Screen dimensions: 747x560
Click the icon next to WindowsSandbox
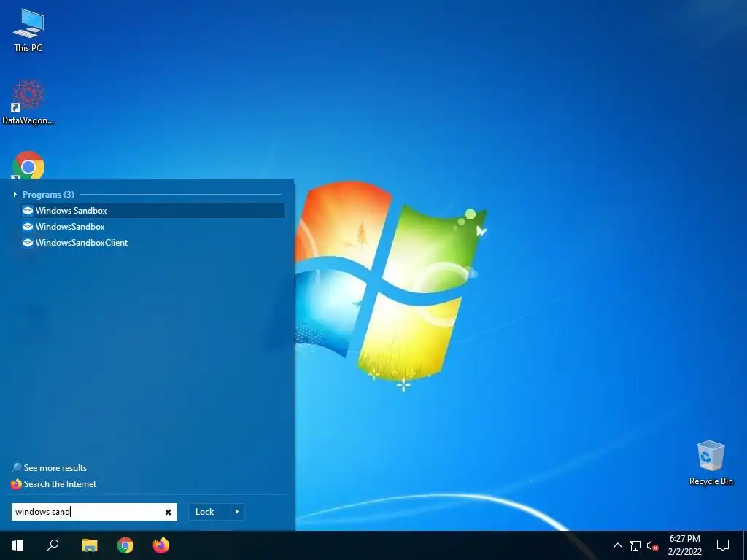pos(28,227)
